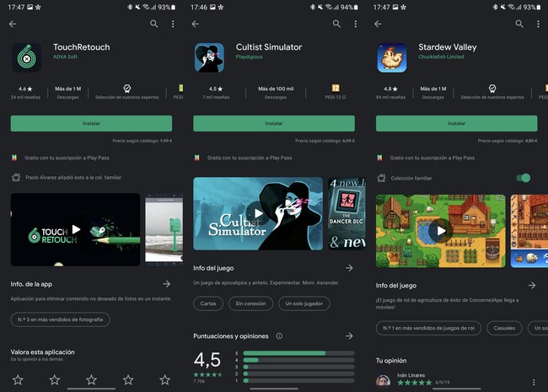Expand Puntuaciones y opiniones arrow
The image size is (548, 392).
pos(349,336)
